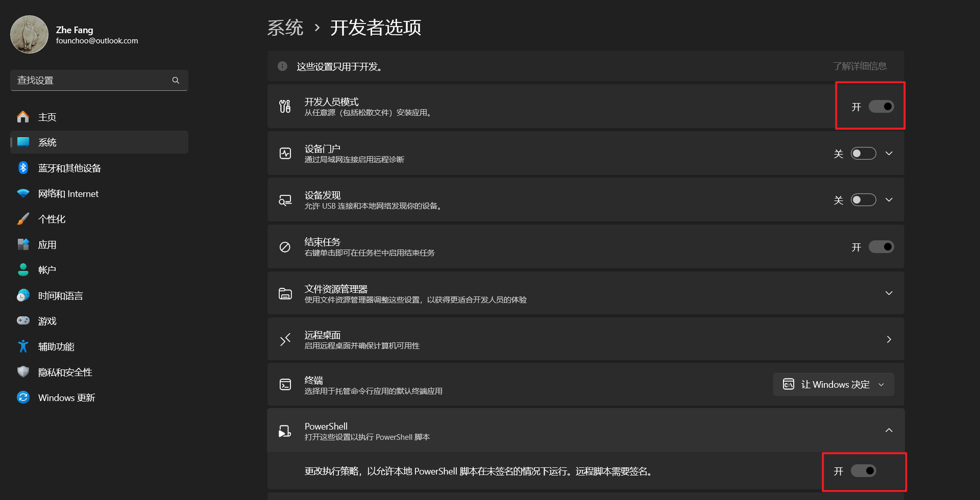Collapse the PowerShell section chevron
The image size is (980, 500).
point(889,430)
